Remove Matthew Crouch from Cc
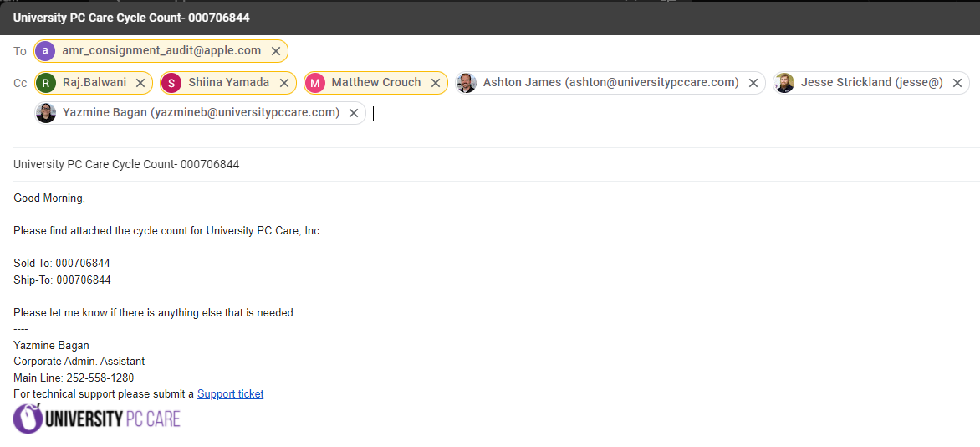The height and width of the screenshot is (447, 980). pyautogui.click(x=436, y=83)
